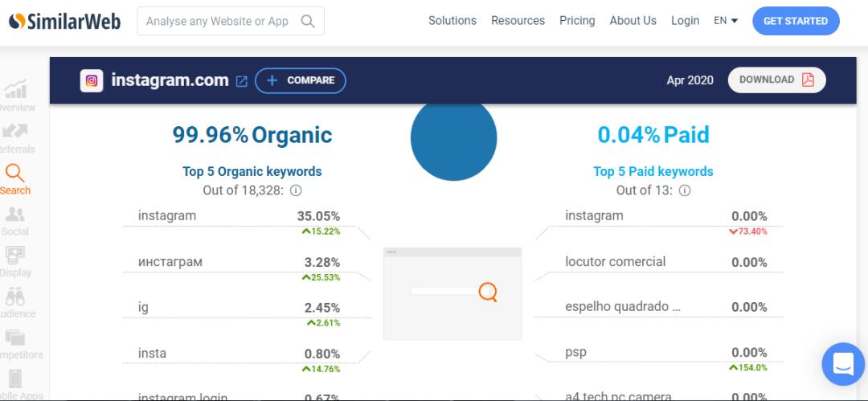Click the info icon next to Out of 18,328
This screenshot has width=868, height=401.
pyautogui.click(x=296, y=190)
